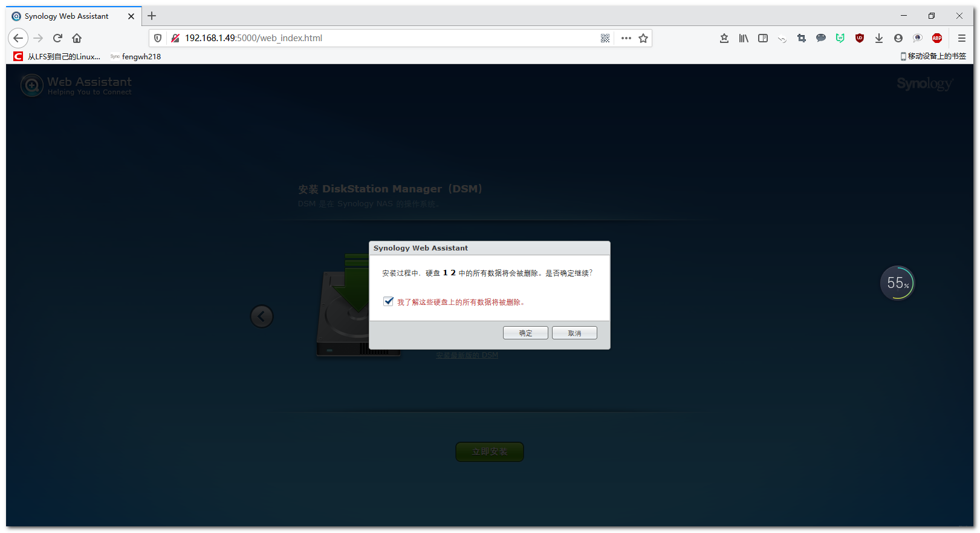Show the downloads panel
This screenshot has height=533, width=980.
[879, 38]
